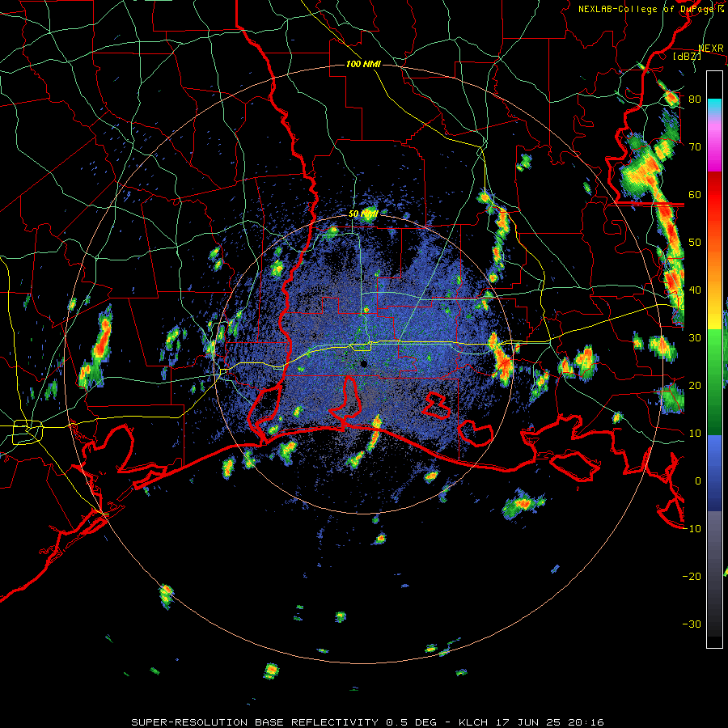The image size is (728, 728).
Task: Click the 50 value on dBZ scale
Action: coord(695,243)
